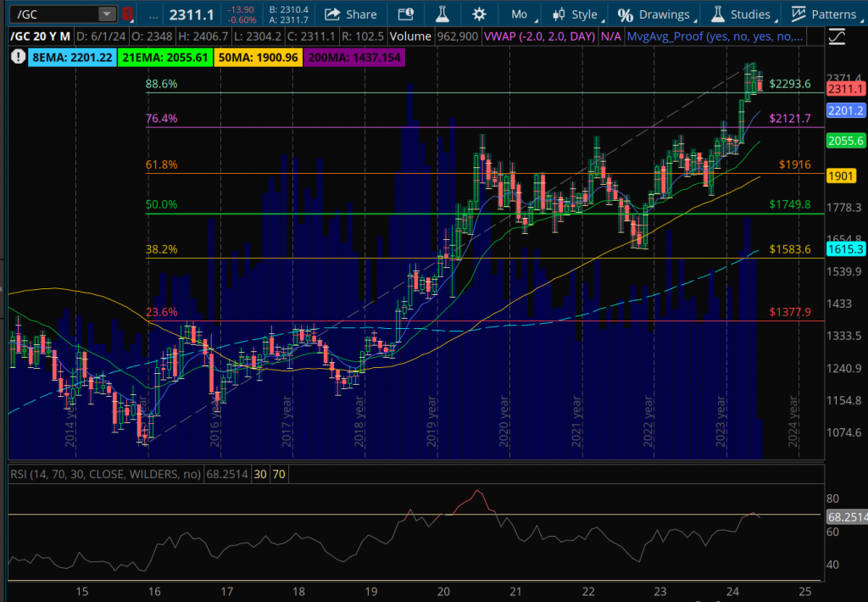The width and height of the screenshot is (868, 602).
Task: Open chart settings gear icon
Action: pos(479,14)
